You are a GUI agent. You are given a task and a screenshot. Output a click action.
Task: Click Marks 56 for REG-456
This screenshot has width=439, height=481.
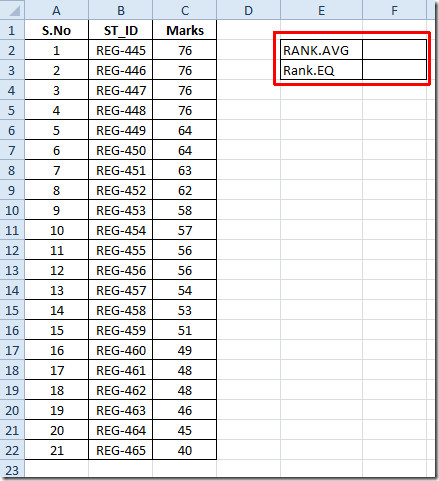tap(185, 270)
